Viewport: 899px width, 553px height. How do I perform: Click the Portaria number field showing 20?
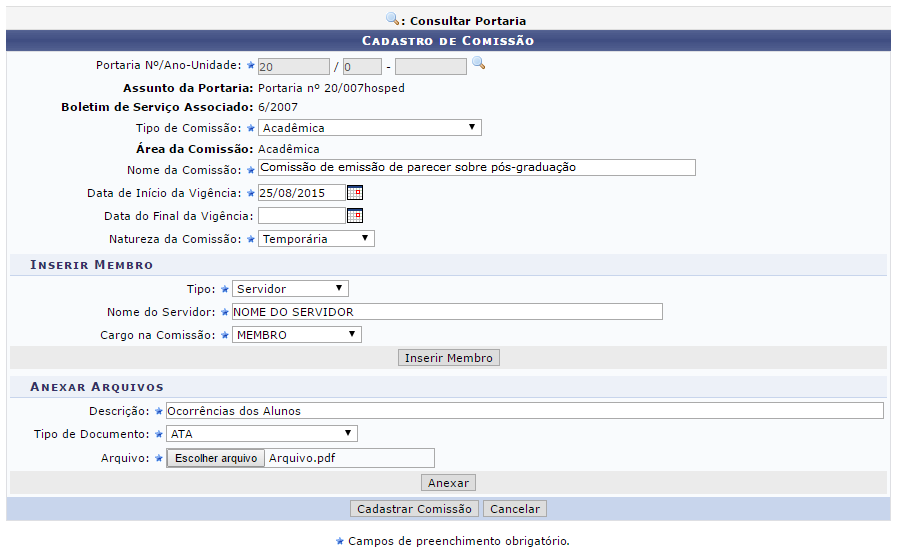(293, 67)
